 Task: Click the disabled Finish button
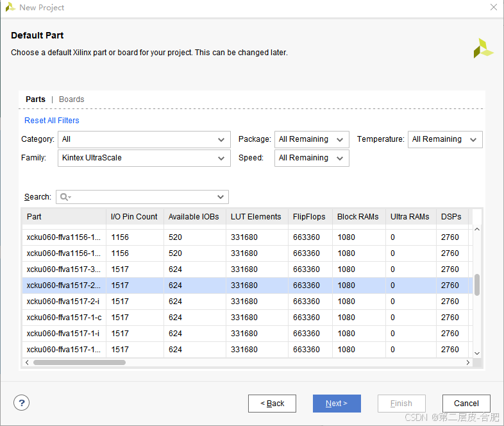point(401,403)
